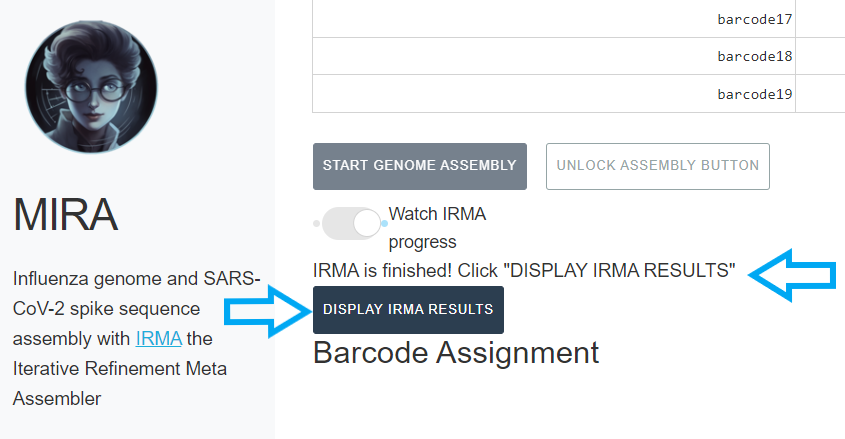
Task: Click the Iterative Refinement Meta Assembler description
Action: [119, 383]
